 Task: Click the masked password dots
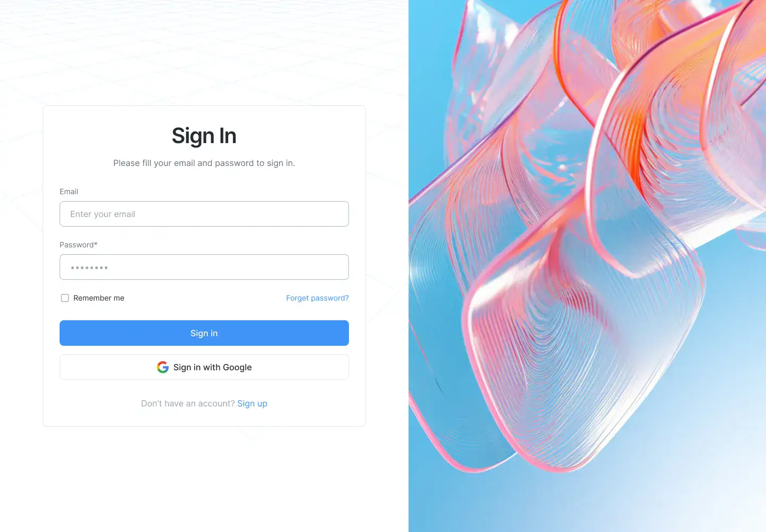pyautogui.click(x=89, y=268)
